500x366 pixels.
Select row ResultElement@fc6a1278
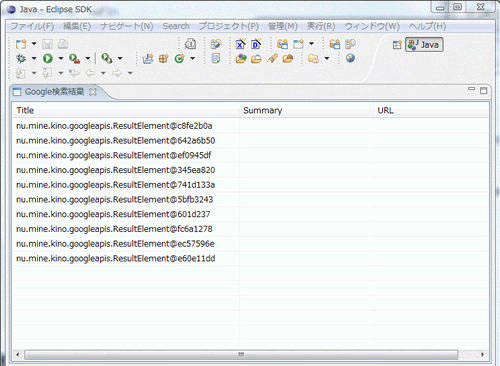click(251, 229)
